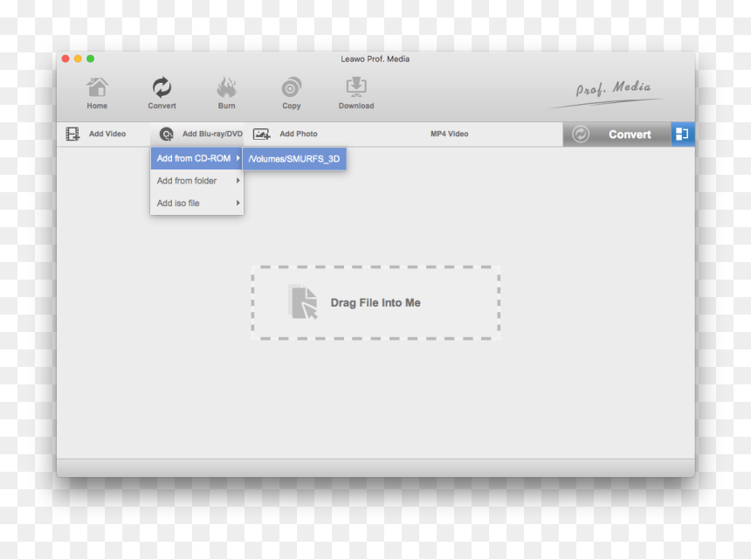The height and width of the screenshot is (560, 751).
Task: Click the Add Blu-ray/DVD label
Action: pyautogui.click(x=212, y=135)
